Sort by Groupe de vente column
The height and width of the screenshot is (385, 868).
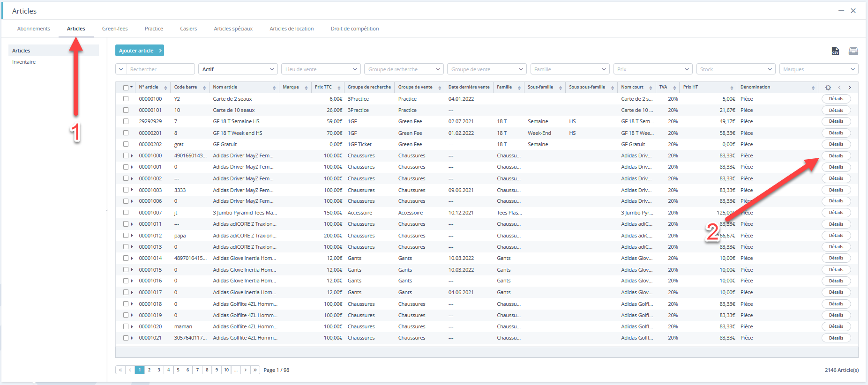440,88
